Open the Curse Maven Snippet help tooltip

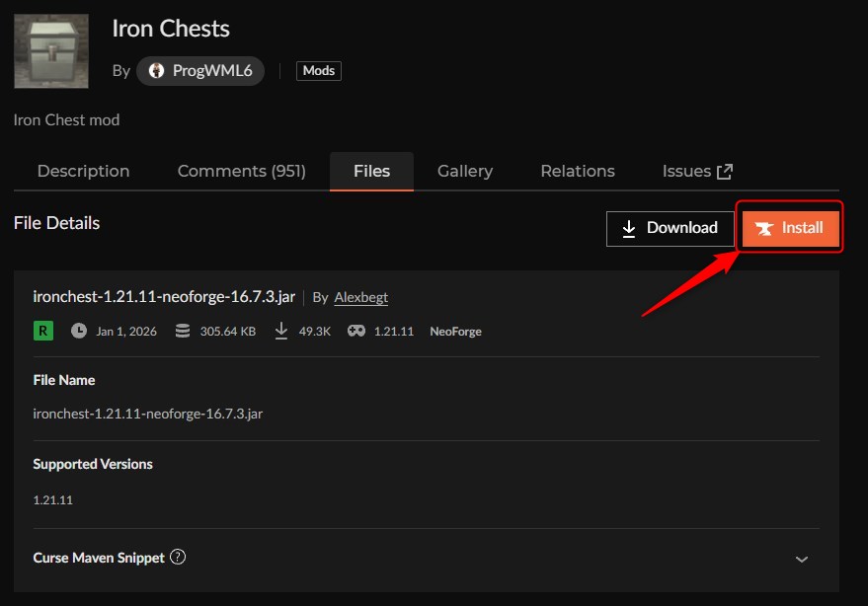tap(178, 557)
